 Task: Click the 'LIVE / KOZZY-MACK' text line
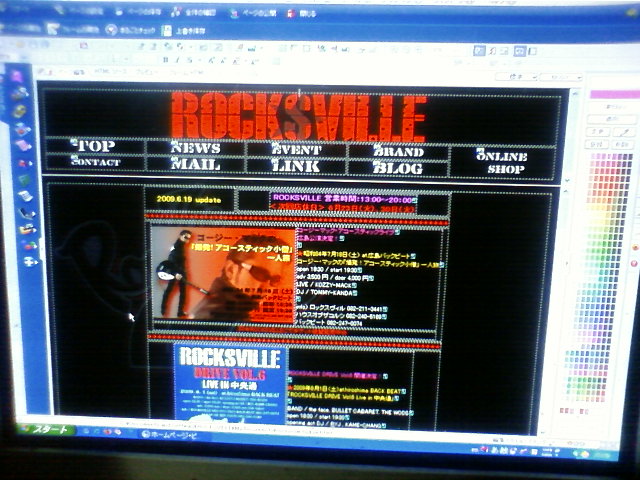click(325, 285)
